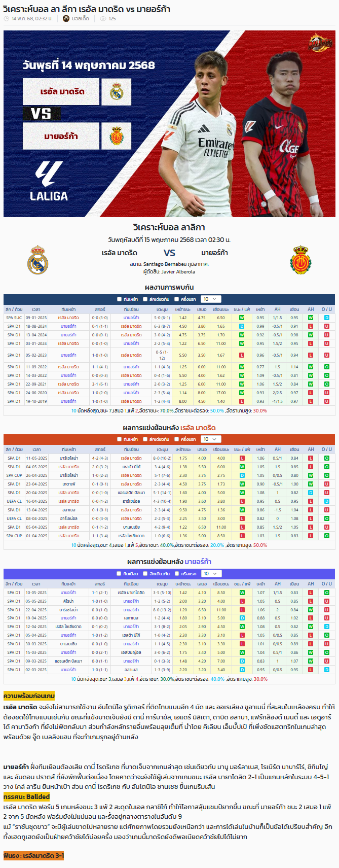The height and width of the screenshot is (868, 339).
Task: Click the large Real Madrid crest below the banner
Action: [x=37, y=260]
